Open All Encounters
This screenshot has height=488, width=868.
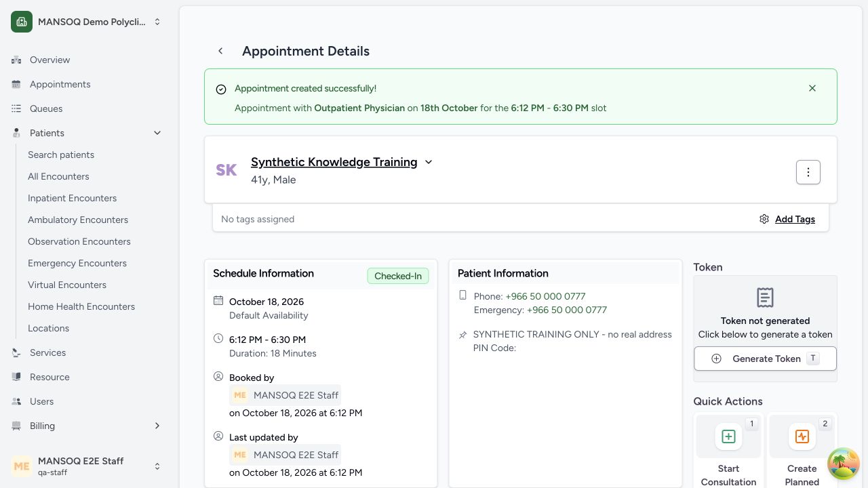click(58, 176)
